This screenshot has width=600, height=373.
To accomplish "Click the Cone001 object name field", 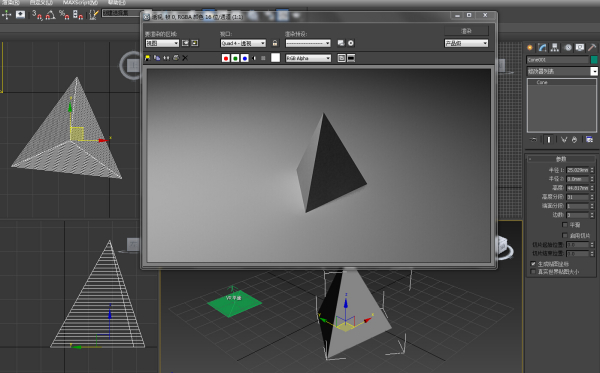I will pyautogui.click(x=558, y=60).
